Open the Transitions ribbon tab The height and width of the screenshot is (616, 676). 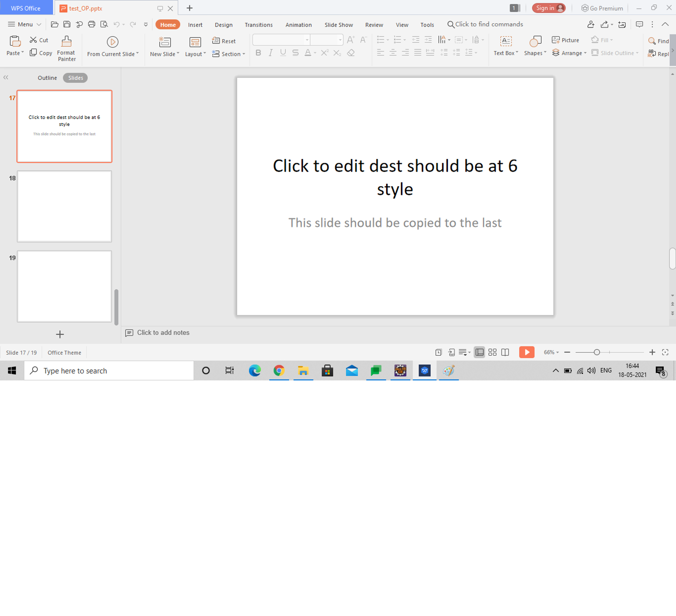[x=259, y=24]
